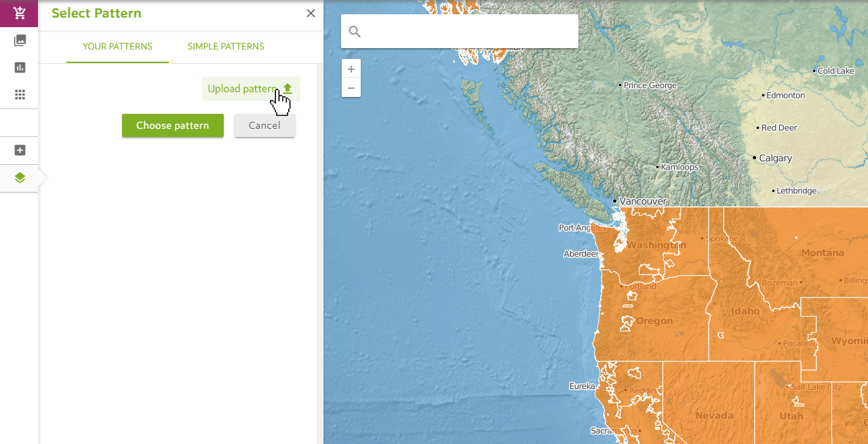Click the map search magnifier icon

[x=355, y=31]
